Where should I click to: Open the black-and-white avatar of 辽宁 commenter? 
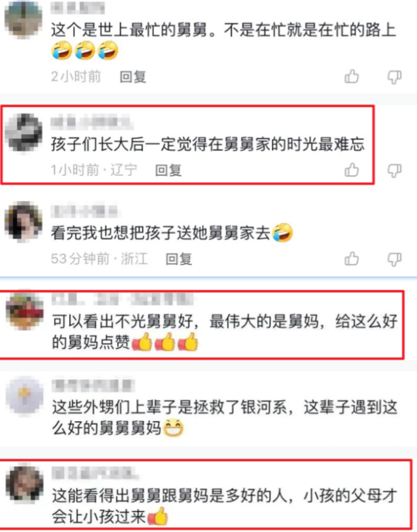point(23,133)
